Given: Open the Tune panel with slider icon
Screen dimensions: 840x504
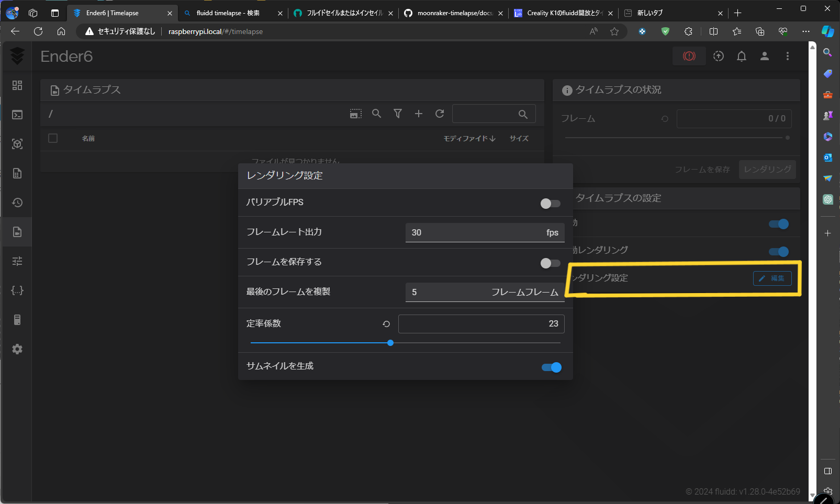Looking at the screenshot, I should 17,261.
